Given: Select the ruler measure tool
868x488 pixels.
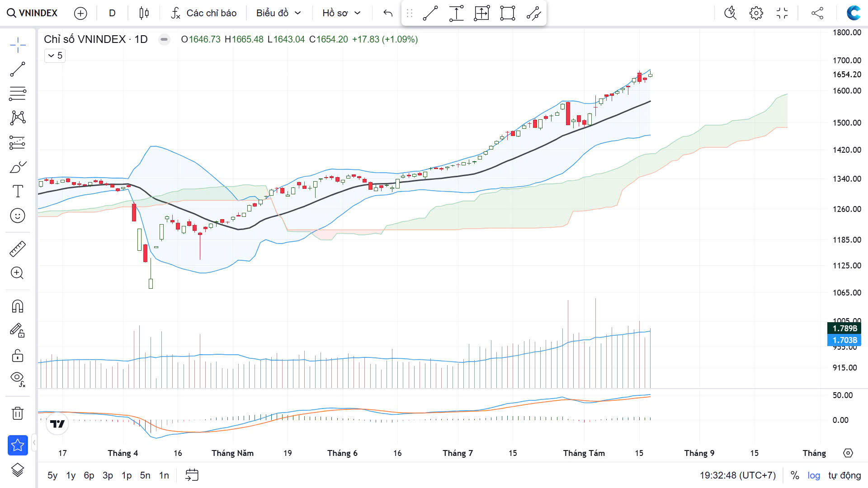Looking at the screenshot, I should pyautogui.click(x=18, y=249).
